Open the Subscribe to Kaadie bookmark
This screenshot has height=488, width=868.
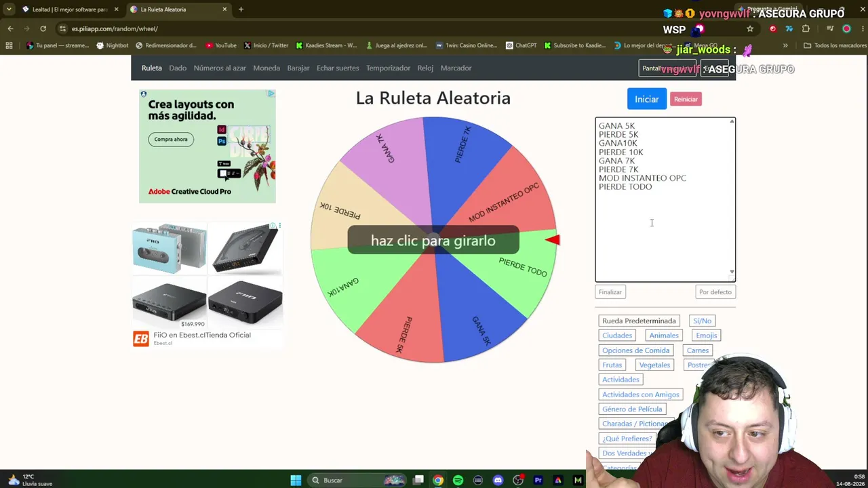pos(575,45)
